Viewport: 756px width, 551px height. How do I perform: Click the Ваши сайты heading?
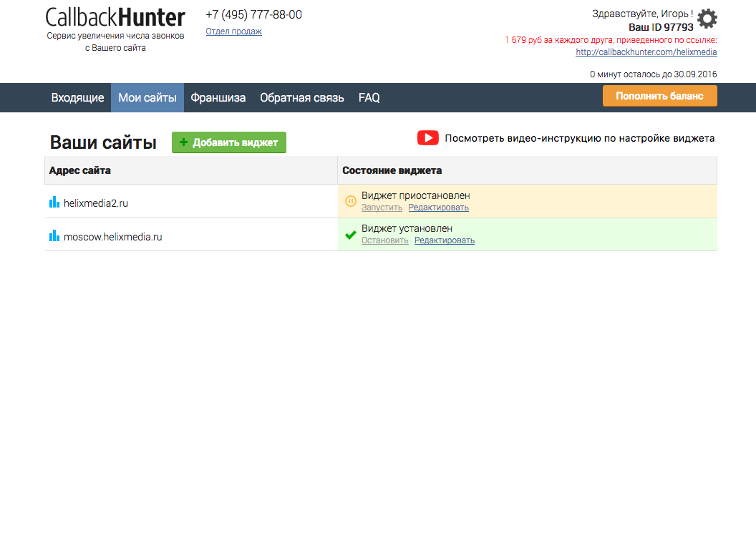pos(103,142)
